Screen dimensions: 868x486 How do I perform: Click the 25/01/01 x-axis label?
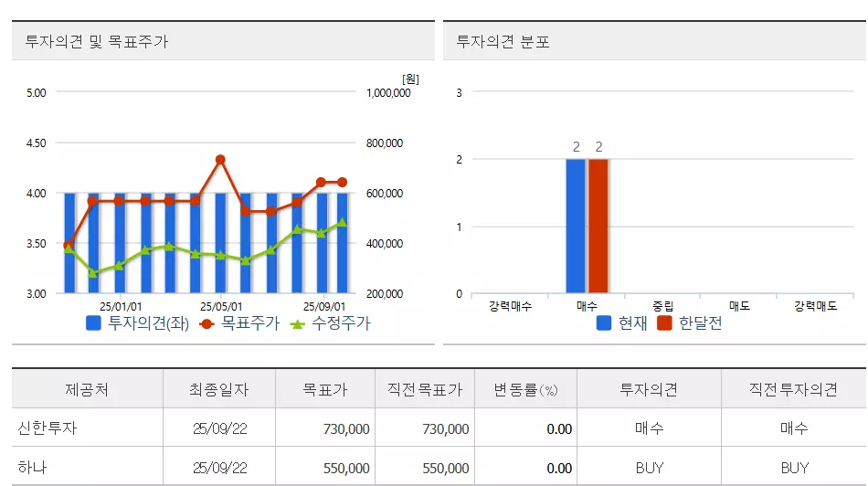coord(121,306)
